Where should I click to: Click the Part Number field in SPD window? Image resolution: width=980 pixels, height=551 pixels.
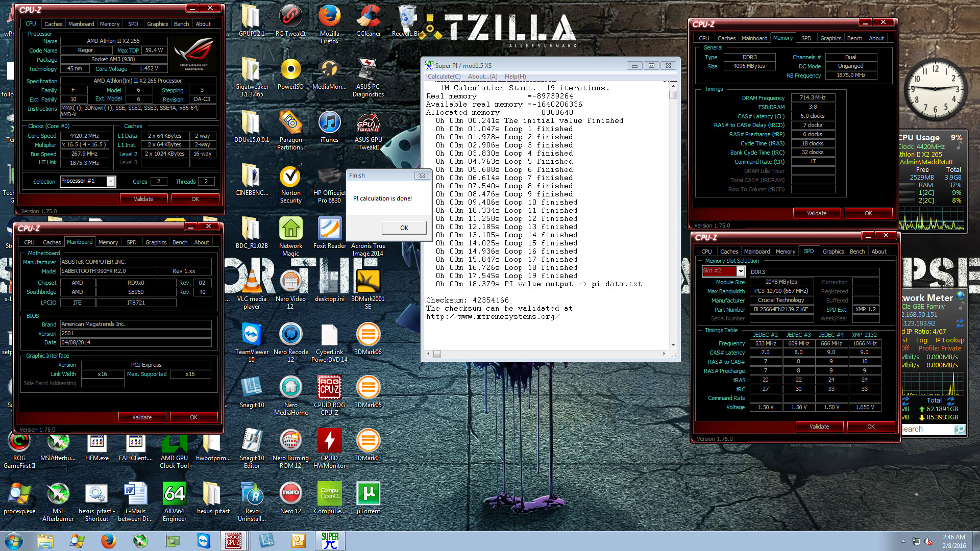780,309
